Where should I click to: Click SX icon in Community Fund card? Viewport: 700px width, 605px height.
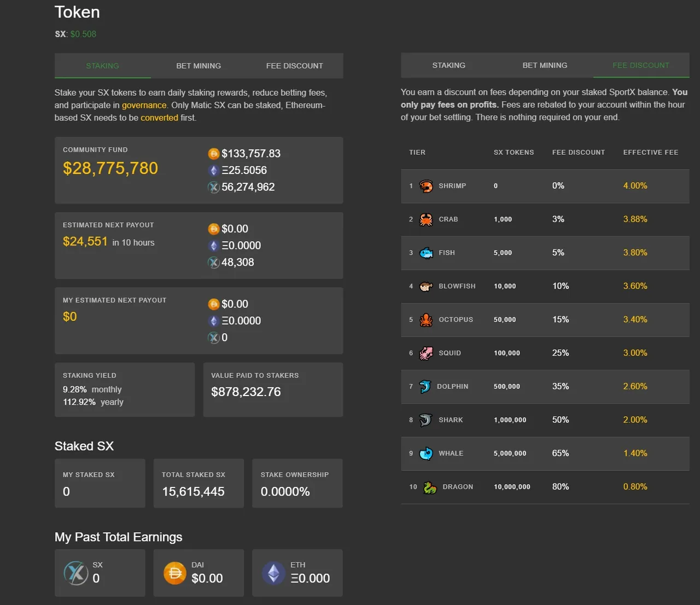pyautogui.click(x=214, y=187)
